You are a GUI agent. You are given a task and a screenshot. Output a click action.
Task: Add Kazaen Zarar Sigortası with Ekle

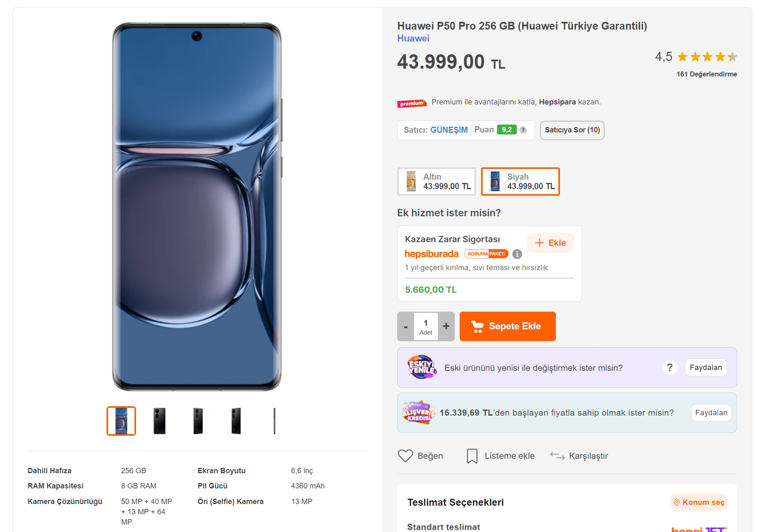(x=551, y=243)
